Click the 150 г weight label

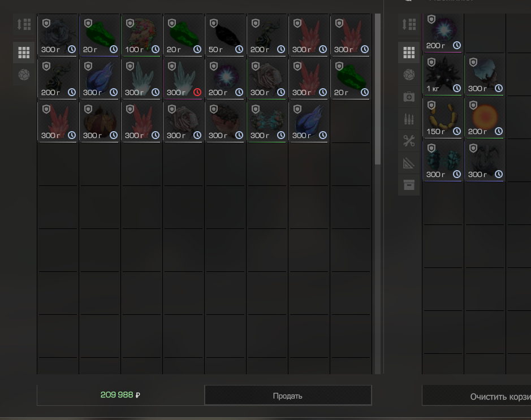pyautogui.click(x=435, y=132)
